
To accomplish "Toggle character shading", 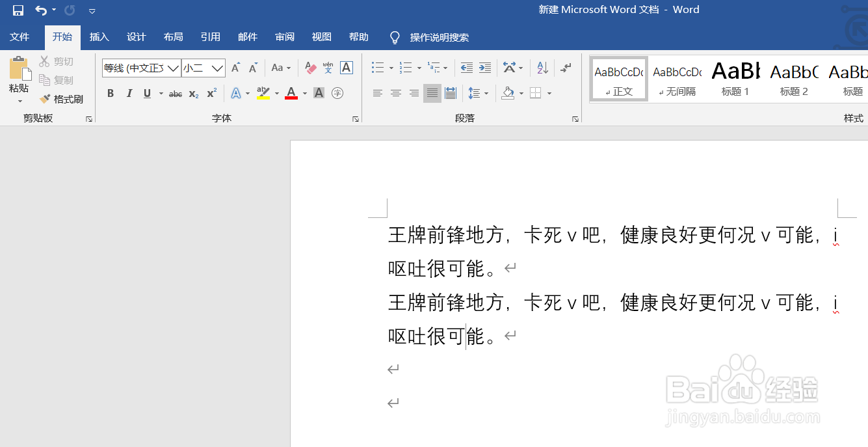I will click(319, 94).
